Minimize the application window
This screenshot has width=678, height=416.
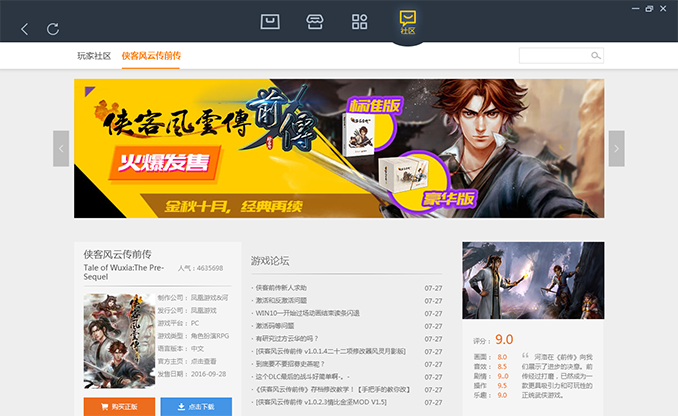pyautogui.click(x=635, y=9)
